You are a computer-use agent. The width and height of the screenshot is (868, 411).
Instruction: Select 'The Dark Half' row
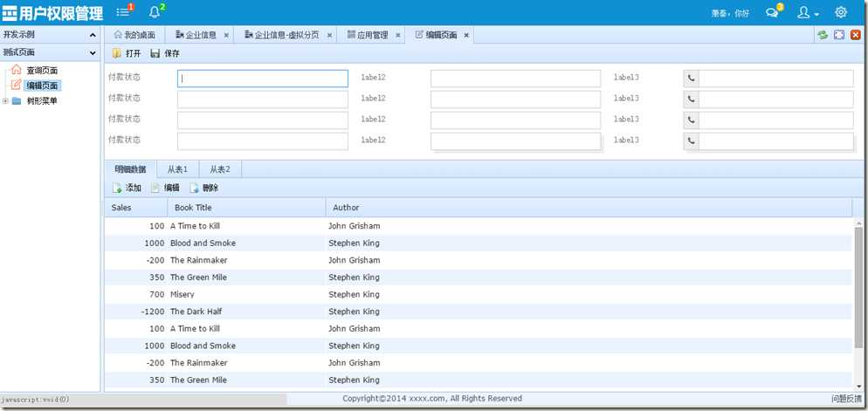click(x=479, y=312)
